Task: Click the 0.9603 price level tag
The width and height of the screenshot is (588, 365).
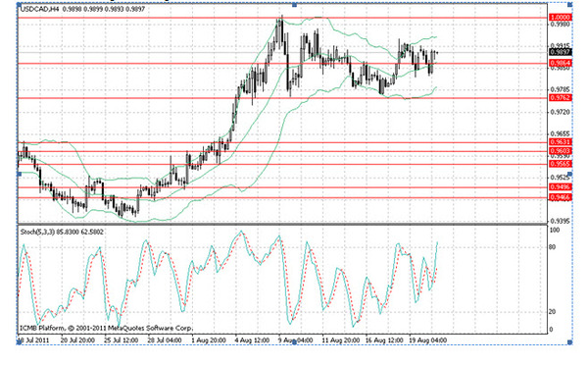Action: [561, 151]
